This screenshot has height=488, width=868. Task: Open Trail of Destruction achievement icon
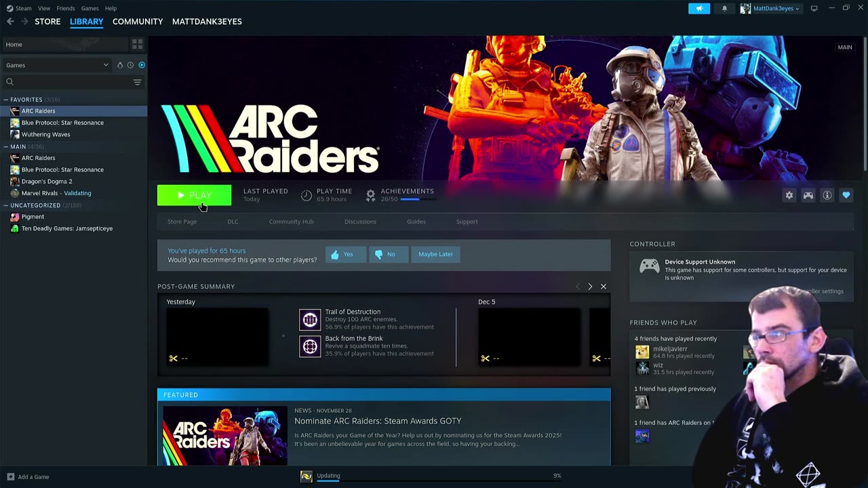pos(310,319)
